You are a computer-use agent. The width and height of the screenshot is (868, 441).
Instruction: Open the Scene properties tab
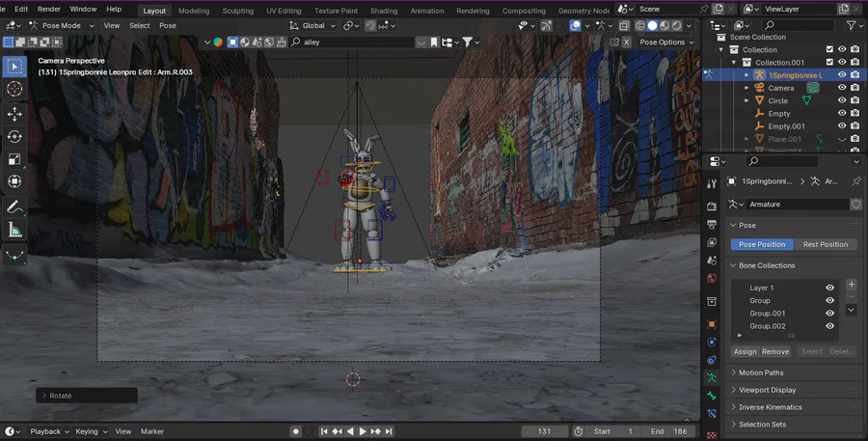(712, 260)
